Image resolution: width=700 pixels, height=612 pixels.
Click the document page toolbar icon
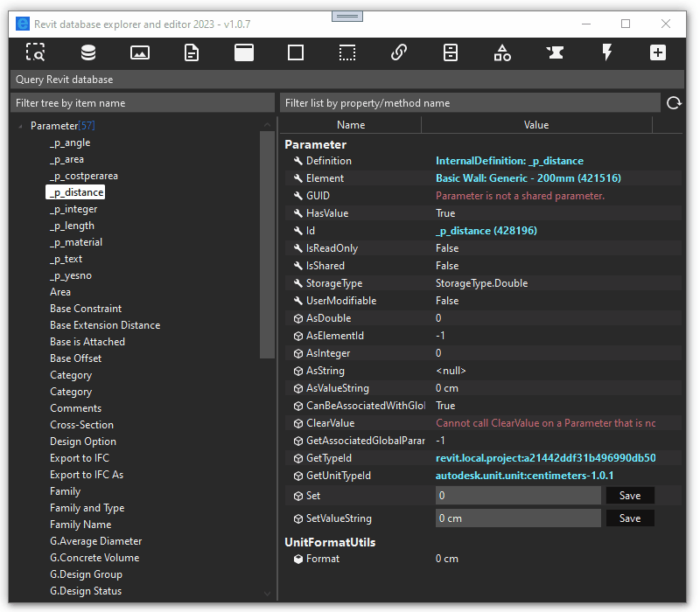click(x=192, y=52)
